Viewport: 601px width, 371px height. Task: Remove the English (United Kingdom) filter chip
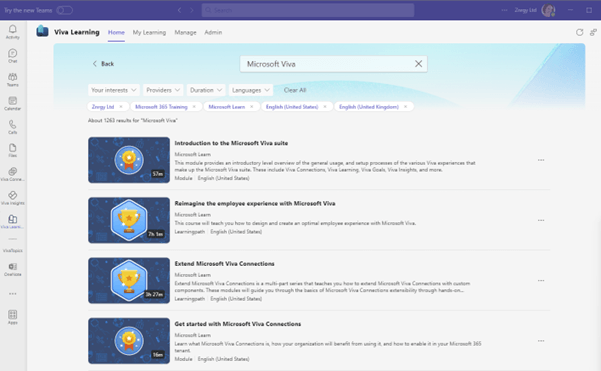406,107
